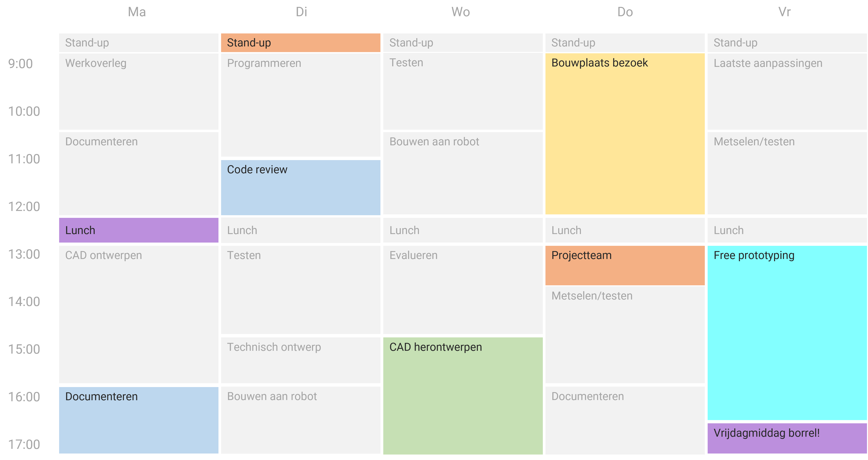This screenshot has width=868, height=460.
Task: Click the 13:00 time label
Action: [x=24, y=254]
